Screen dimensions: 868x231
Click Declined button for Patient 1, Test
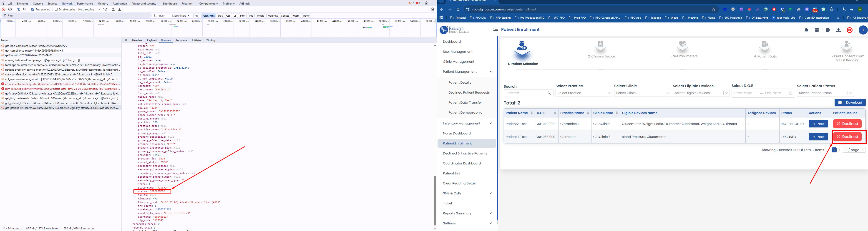point(847,137)
